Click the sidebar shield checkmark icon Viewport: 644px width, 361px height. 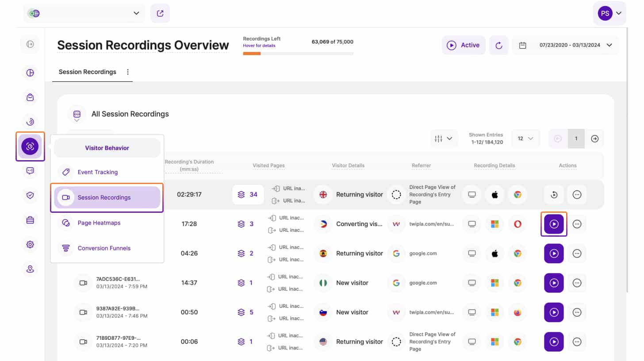[30, 195]
